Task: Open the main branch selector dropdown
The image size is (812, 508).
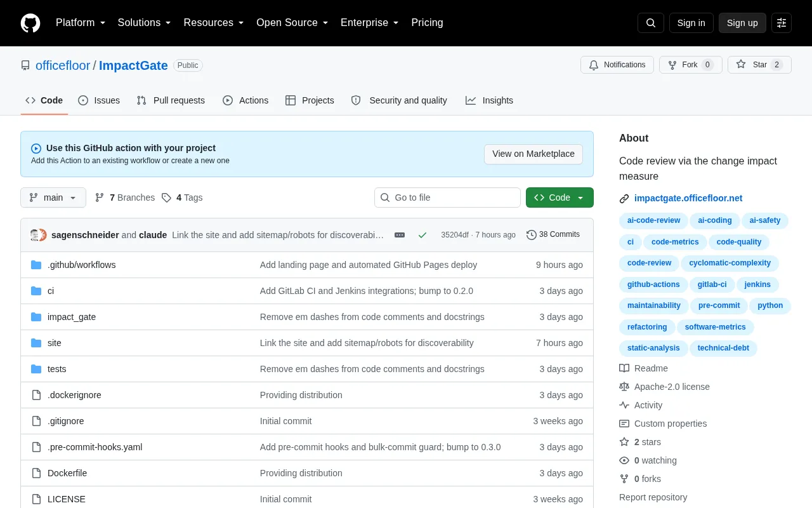Action: pyautogui.click(x=53, y=197)
